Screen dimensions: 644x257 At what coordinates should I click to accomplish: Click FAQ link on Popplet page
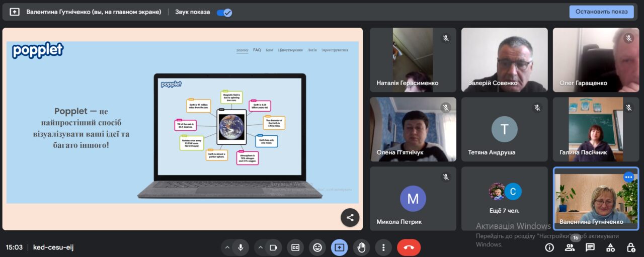tap(257, 50)
